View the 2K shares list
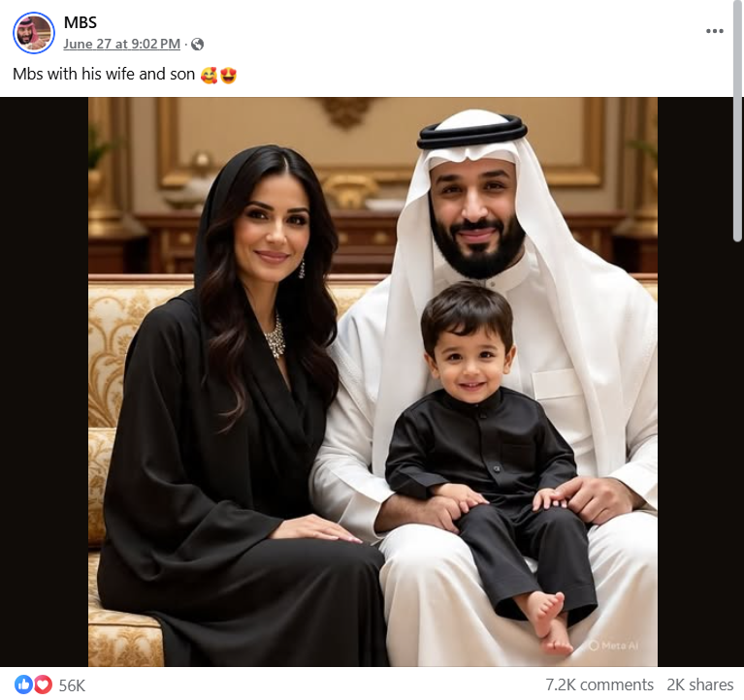 point(700,684)
